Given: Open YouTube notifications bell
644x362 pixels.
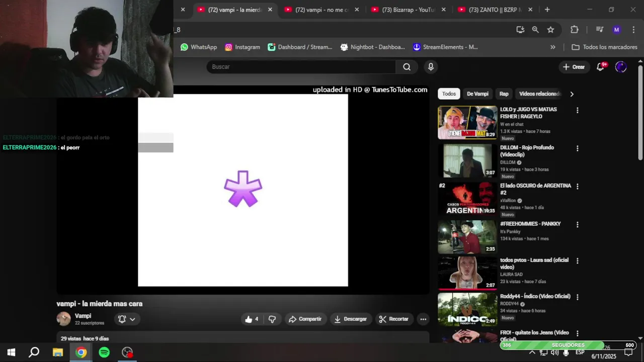Looking at the screenshot, I should click(600, 67).
